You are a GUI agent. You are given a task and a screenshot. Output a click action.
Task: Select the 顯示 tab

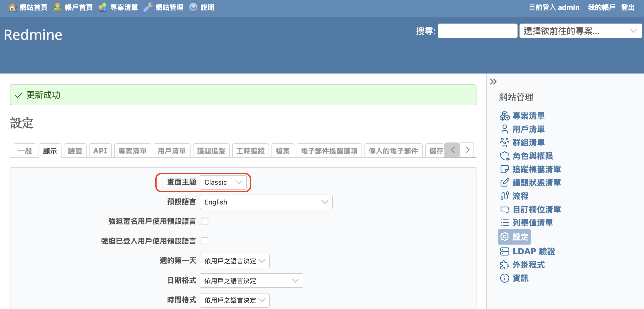click(x=50, y=151)
